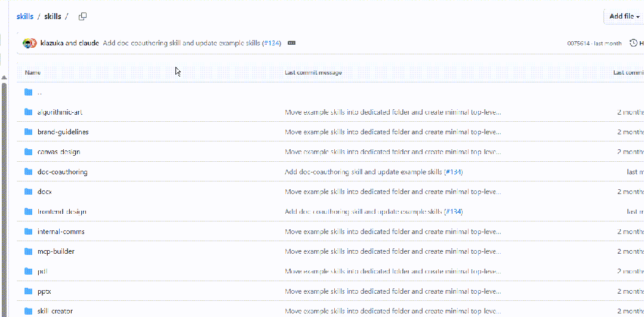The height and width of the screenshot is (317, 644).
Task: Copy path using the copy icon
Action: (83, 16)
